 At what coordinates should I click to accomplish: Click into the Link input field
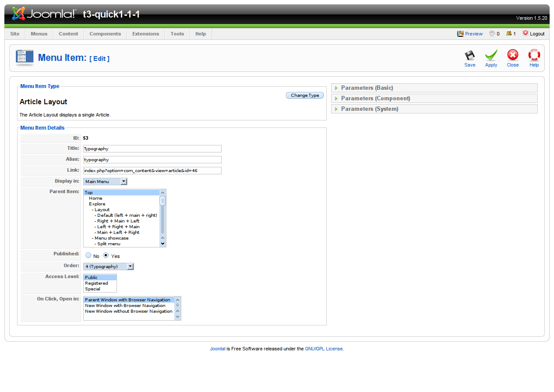152,170
